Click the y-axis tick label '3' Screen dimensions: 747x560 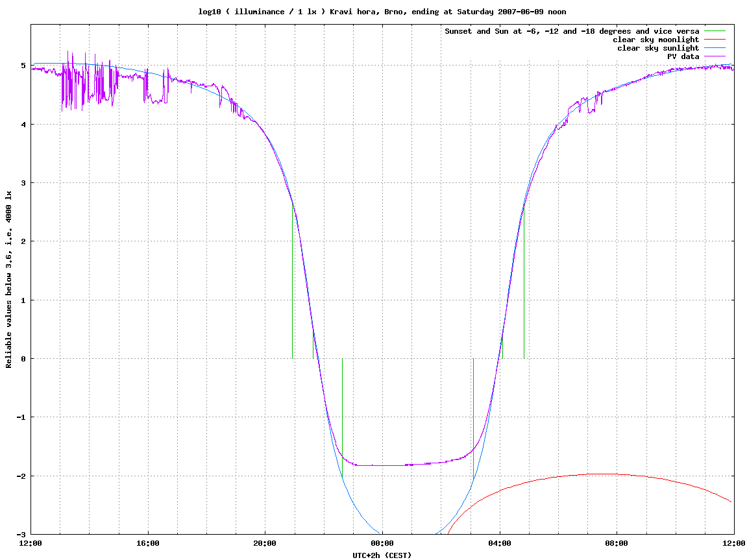(x=23, y=183)
